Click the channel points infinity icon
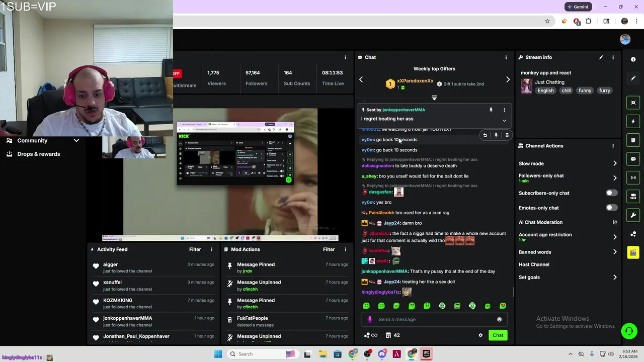 (370, 335)
